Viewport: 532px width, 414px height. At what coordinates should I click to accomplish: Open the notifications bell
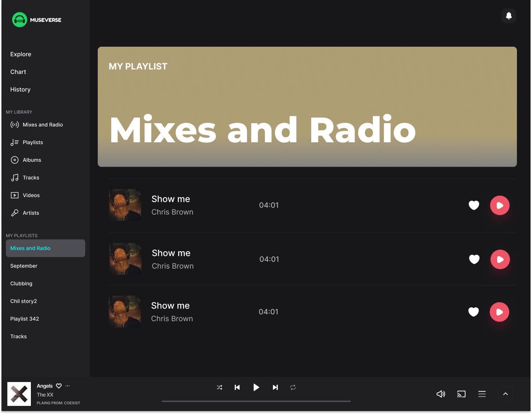[509, 16]
